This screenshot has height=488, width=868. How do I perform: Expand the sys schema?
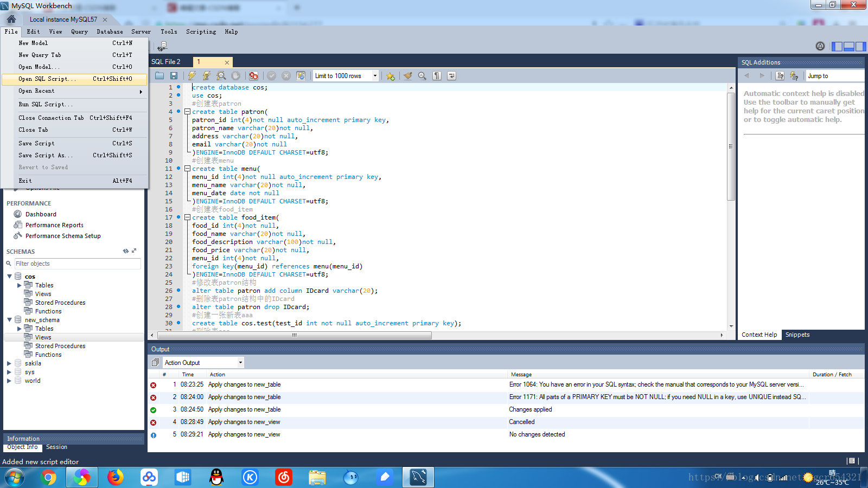click(x=9, y=372)
